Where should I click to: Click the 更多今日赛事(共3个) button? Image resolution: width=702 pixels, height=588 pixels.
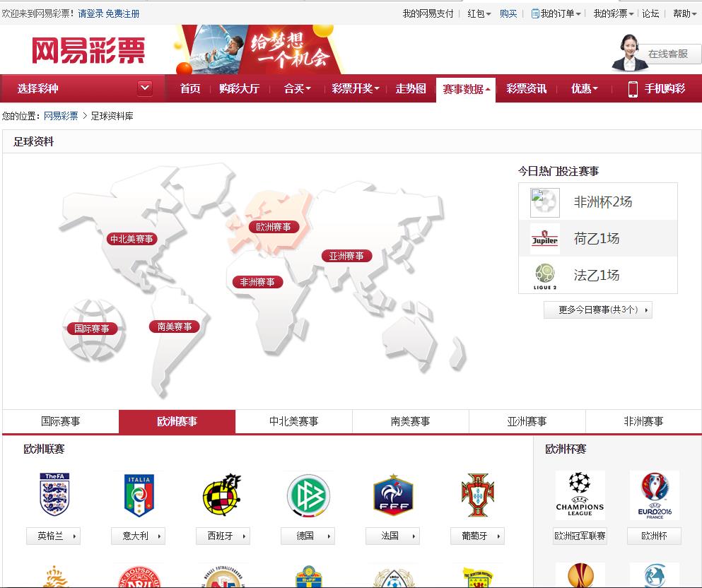tap(598, 310)
